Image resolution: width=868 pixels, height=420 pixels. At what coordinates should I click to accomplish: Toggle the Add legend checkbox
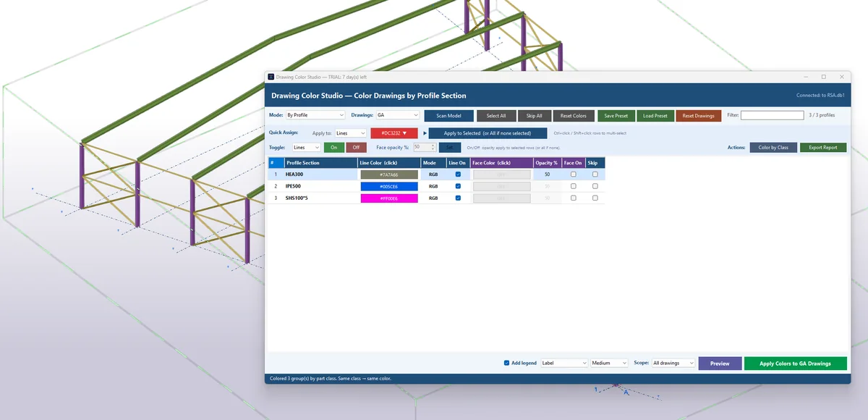507,363
